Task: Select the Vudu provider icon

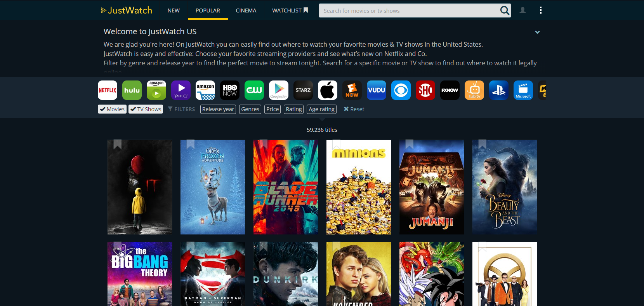Action: [x=377, y=90]
